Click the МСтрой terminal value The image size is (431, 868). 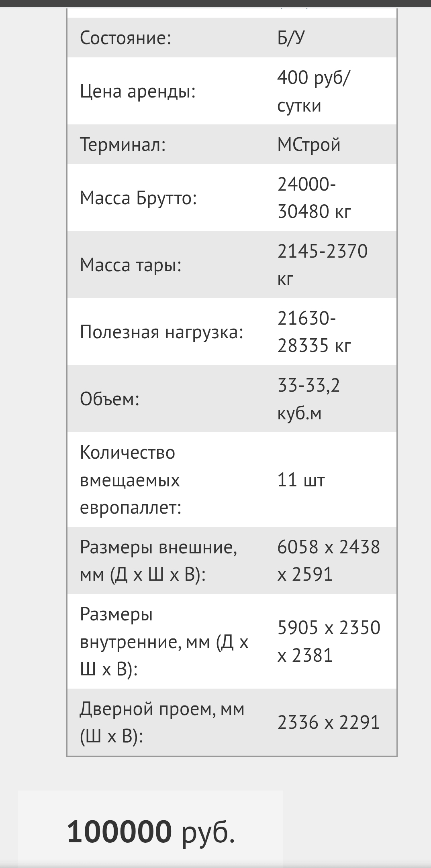click(308, 144)
